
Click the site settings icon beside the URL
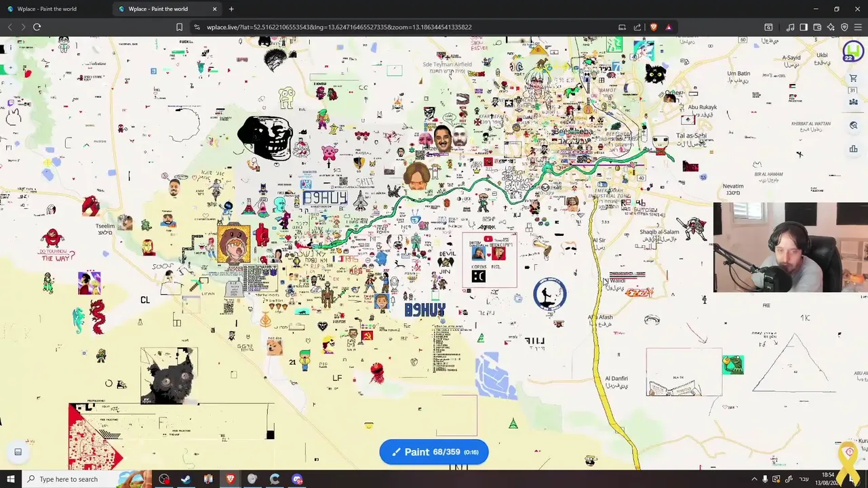tap(197, 27)
